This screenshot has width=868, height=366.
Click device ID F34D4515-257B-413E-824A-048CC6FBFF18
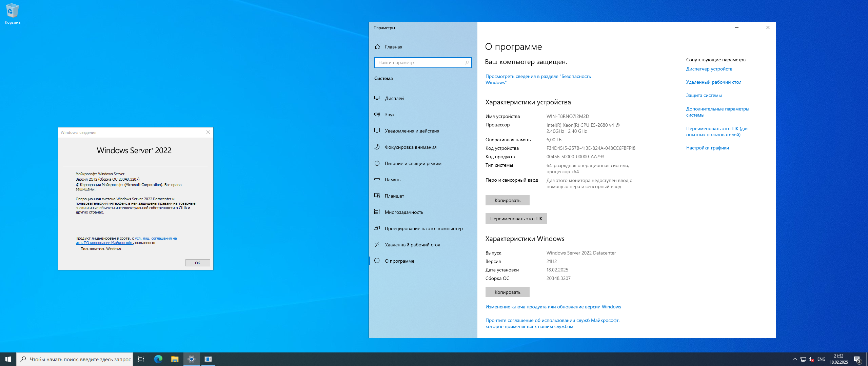tap(591, 148)
